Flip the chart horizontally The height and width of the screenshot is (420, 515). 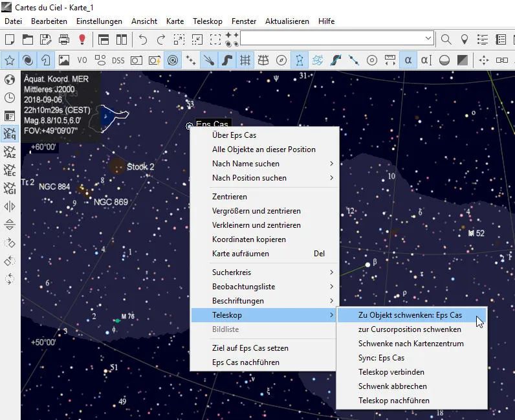(10, 207)
